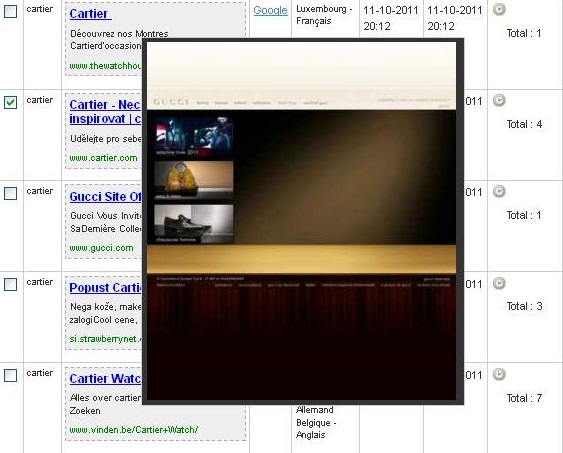Tick the checkbox for the Gucci Site row

pos(10,193)
